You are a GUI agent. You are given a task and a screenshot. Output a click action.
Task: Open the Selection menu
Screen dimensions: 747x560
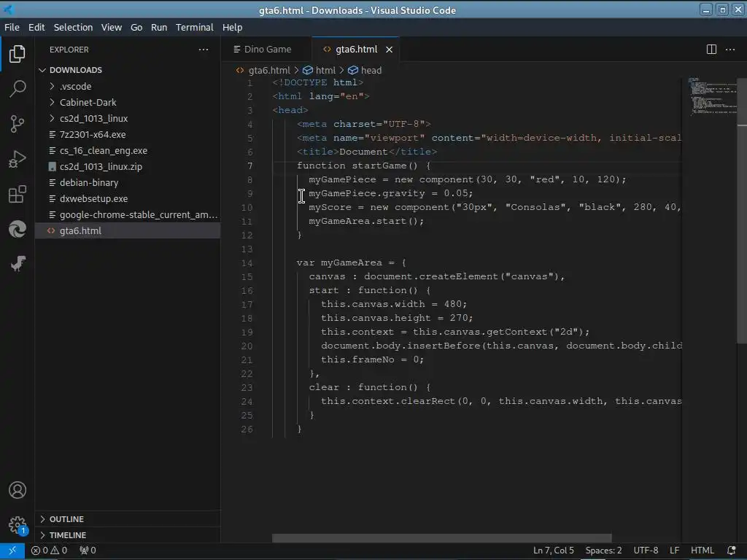(x=74, y=27)
